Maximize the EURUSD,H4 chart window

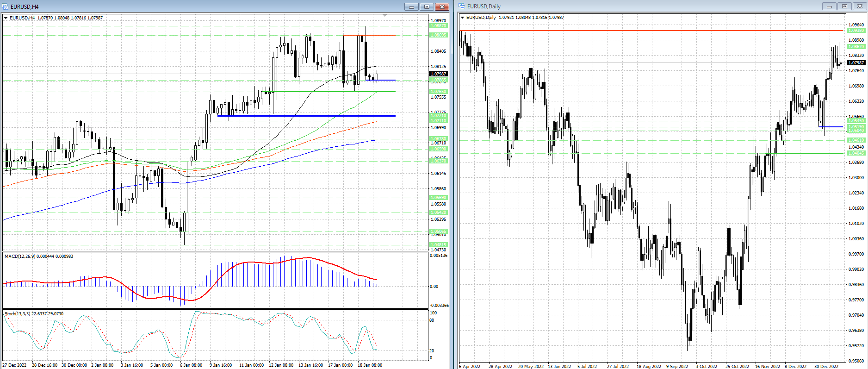(427, 6)
